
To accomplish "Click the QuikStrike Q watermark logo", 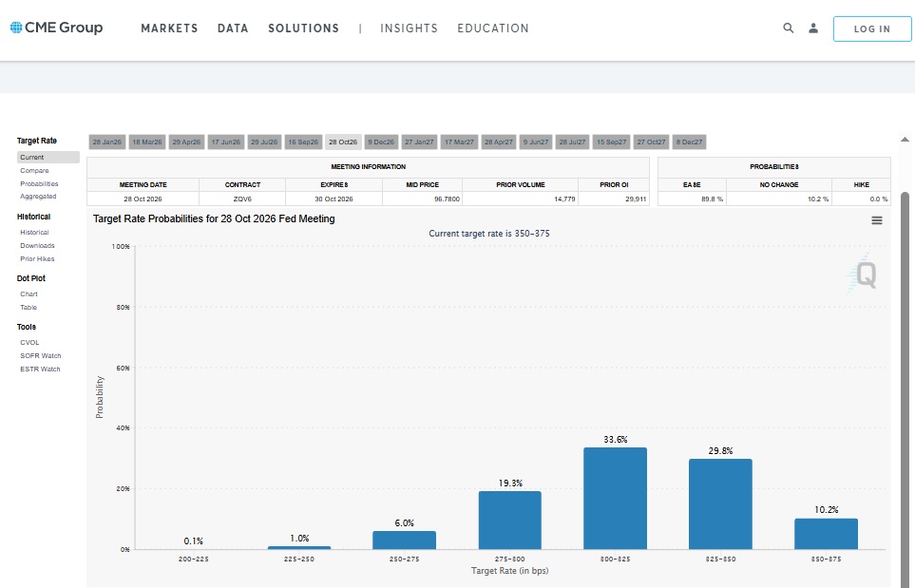I will pyautogui.click(x=863, y=275).
